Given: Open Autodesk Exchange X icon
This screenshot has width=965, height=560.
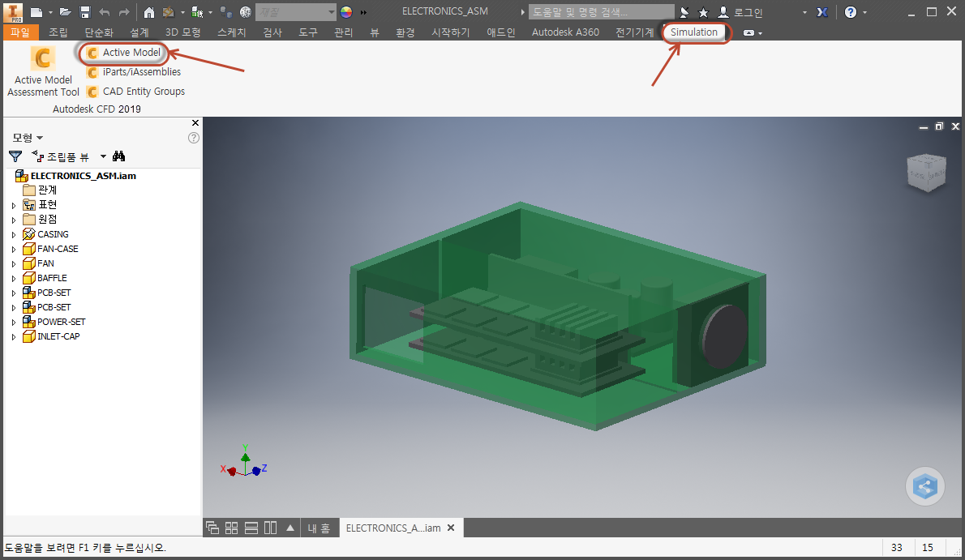Looking at the screenshot, I should [822, 12].
